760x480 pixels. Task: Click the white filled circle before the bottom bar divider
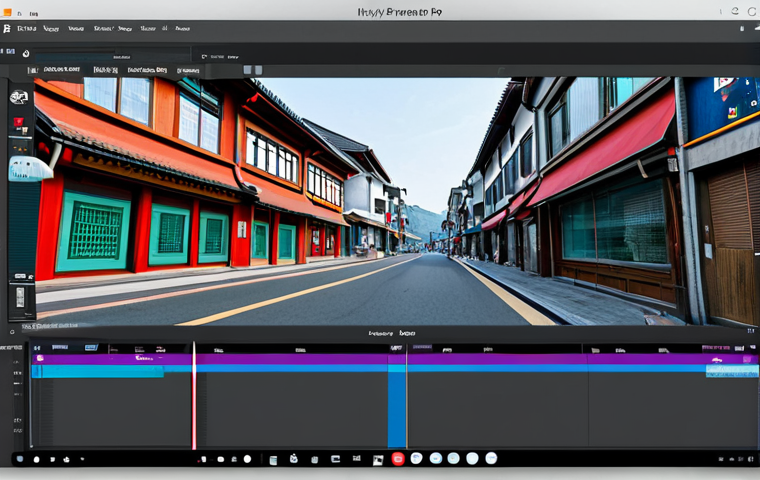click(247, 459)
